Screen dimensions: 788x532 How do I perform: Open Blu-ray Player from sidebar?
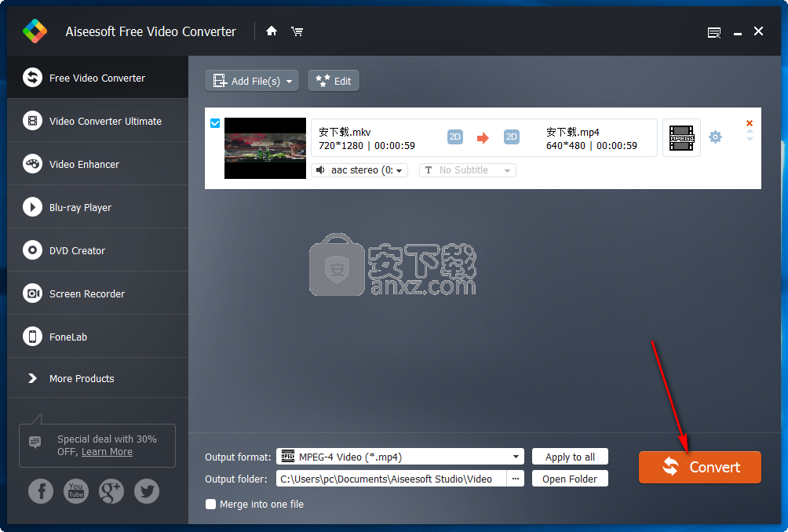(97, 207)
